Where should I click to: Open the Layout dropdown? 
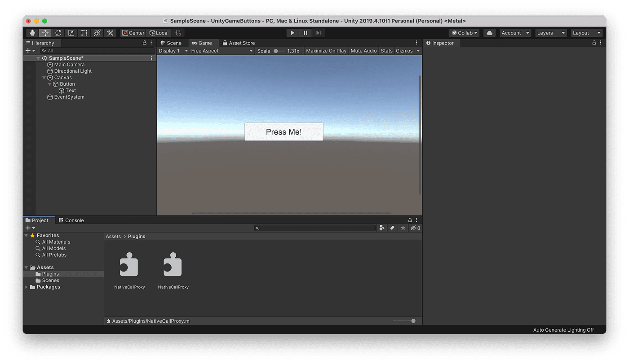point(586,33)
